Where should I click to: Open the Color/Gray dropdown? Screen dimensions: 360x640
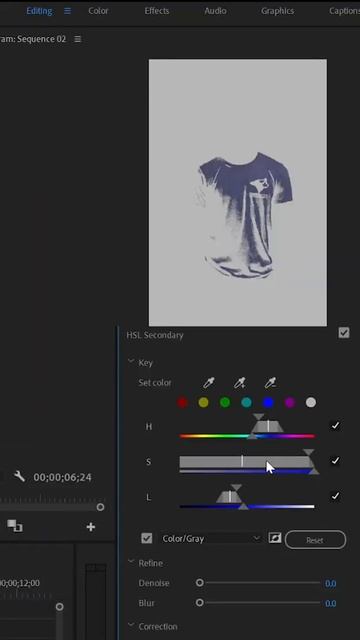click(211, 538)
